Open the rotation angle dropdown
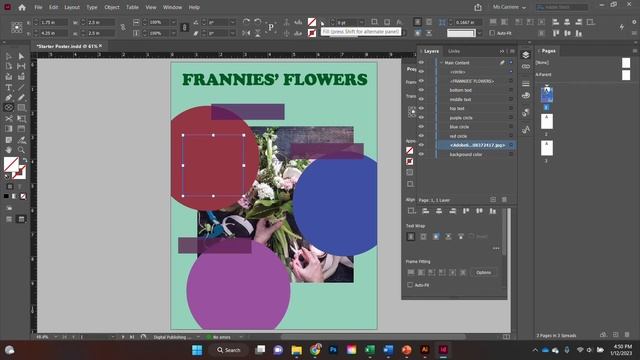The image size is (640, 360). [232, 22]
